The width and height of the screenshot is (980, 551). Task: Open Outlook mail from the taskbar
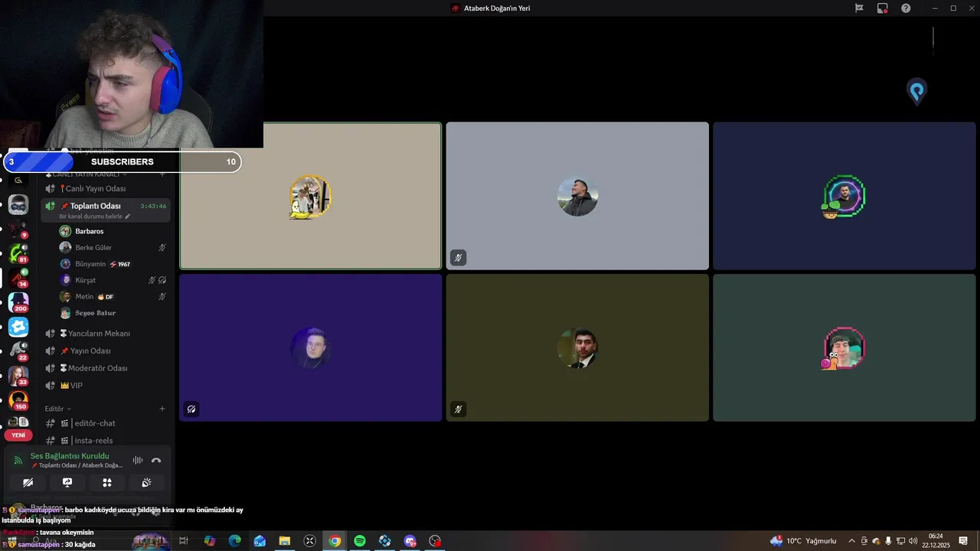point(260,541)
